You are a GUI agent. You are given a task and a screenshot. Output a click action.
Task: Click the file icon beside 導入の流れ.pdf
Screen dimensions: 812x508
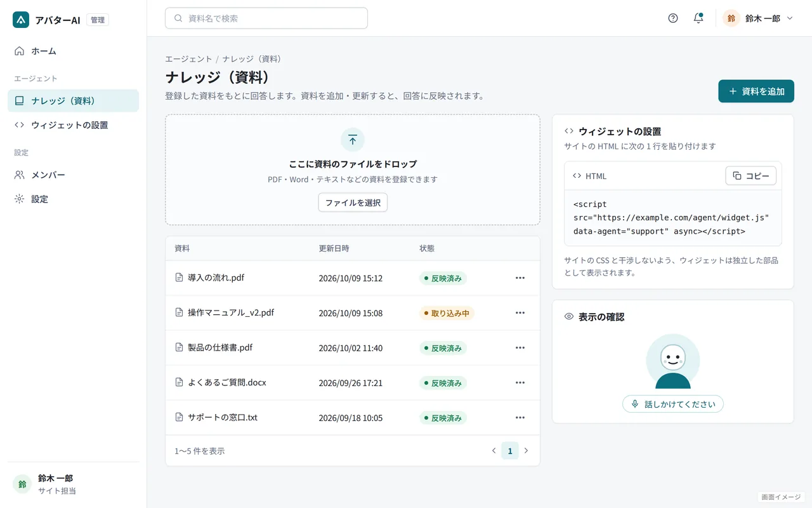pos(179,277)
